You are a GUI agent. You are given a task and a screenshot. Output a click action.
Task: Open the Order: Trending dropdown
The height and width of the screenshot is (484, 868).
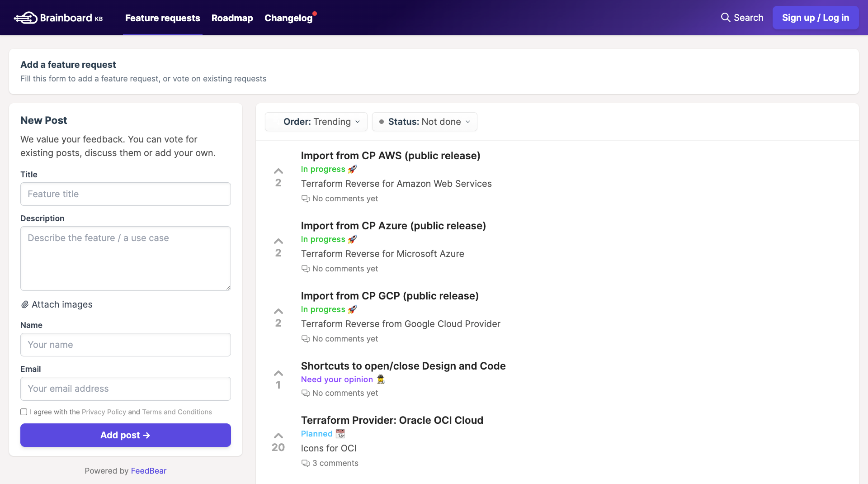pos(316,122)
